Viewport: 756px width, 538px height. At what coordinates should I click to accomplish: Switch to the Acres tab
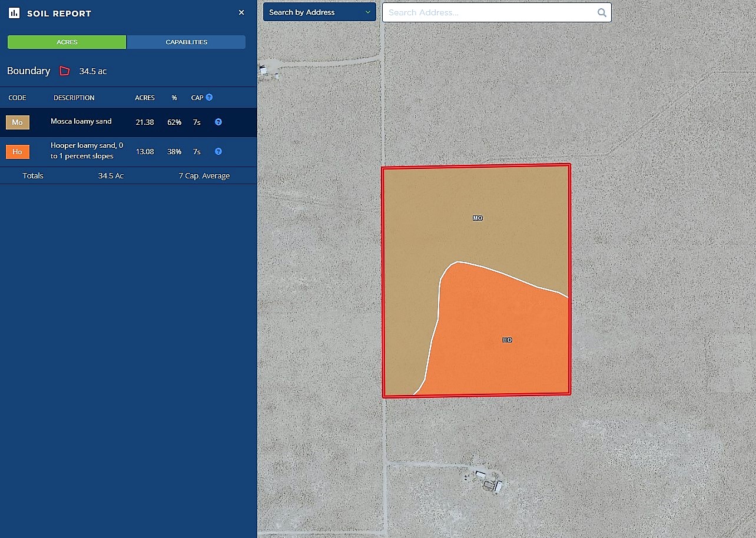(67, 42)
